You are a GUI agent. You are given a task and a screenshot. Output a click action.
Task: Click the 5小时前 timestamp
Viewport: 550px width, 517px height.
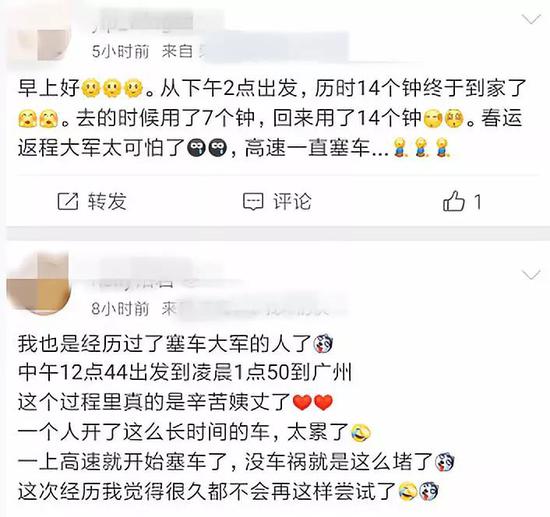coord(120,52)
